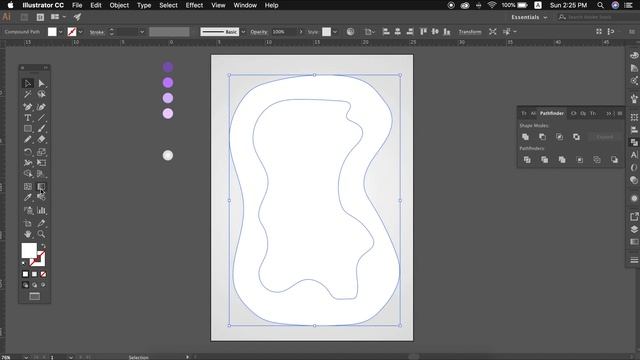Open graphic Style dropdown
Viewport: 640px width, 360px height.
coord(335,32)
